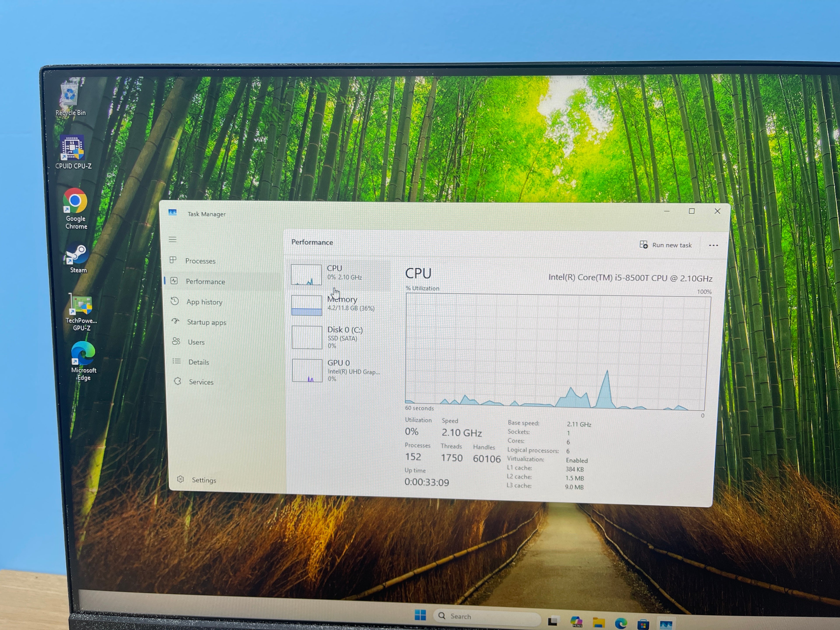Click the Speed value 2.10 GHz
Image resolution: width=840 pixels, height=630 pixels.
click(x=461, y=432)
